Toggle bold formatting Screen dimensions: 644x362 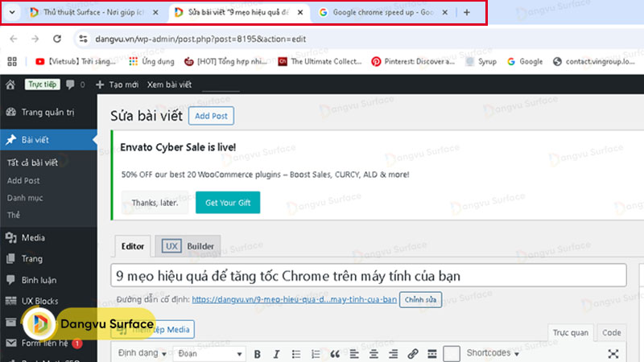pos(257,354)
